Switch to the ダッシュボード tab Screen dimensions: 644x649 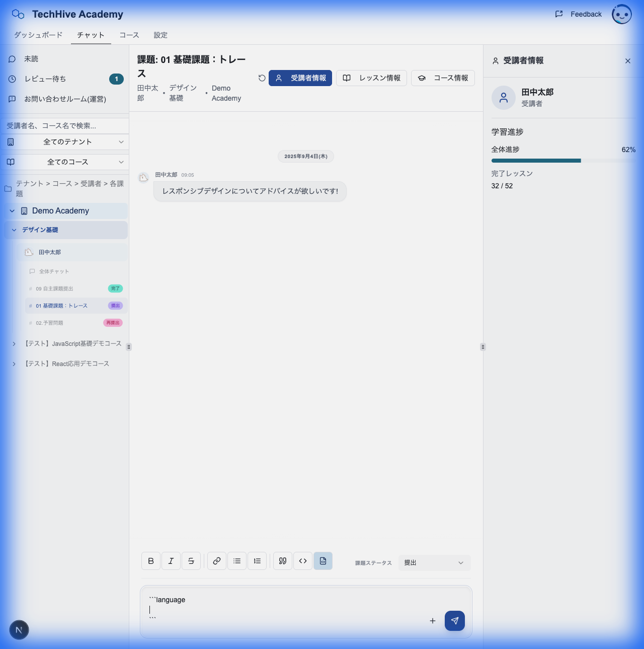point(38,35)
